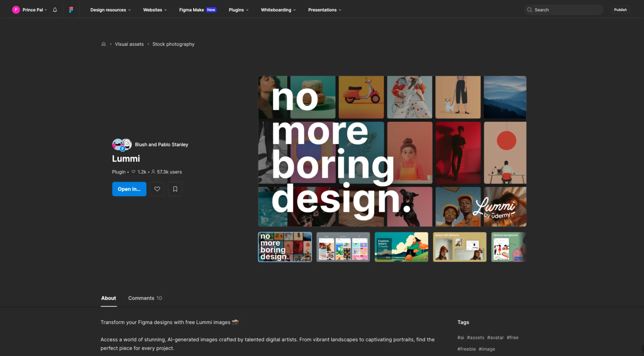
Task: Switch to the Comments tab
Action: pyautogui.click(x=145, y=298)
